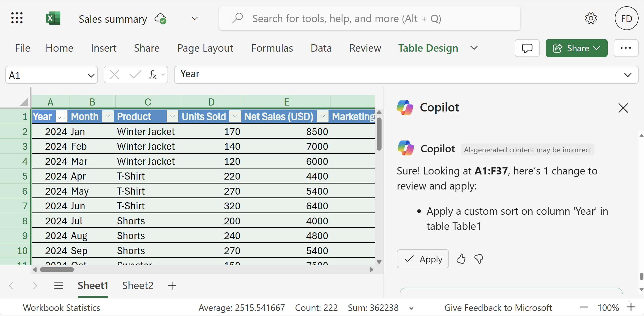644x316 pixels.
Task: Expand the Name Box dropdown
Action: 91,75
